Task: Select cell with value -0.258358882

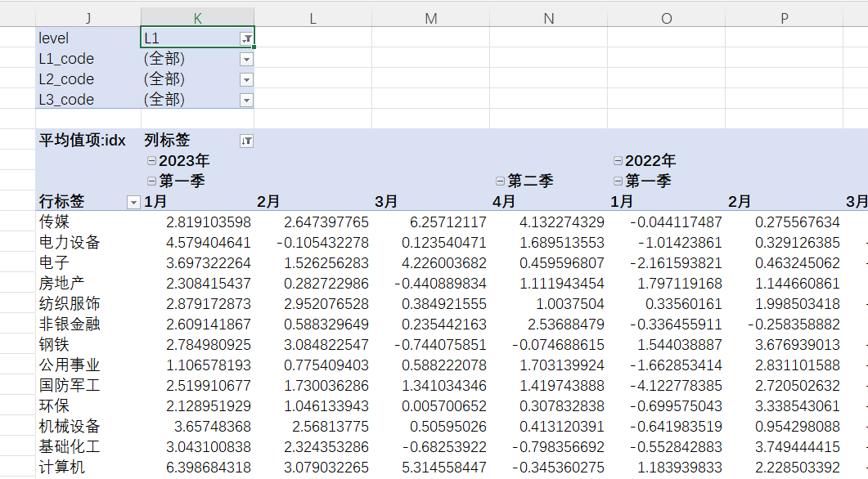Action: click(x=785, y=325)
